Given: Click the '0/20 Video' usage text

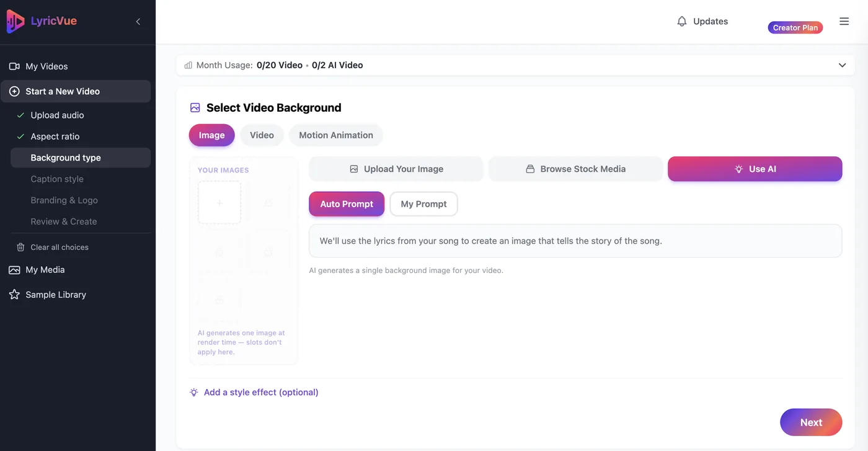Looking at the screenshot, I should point(280,65).
